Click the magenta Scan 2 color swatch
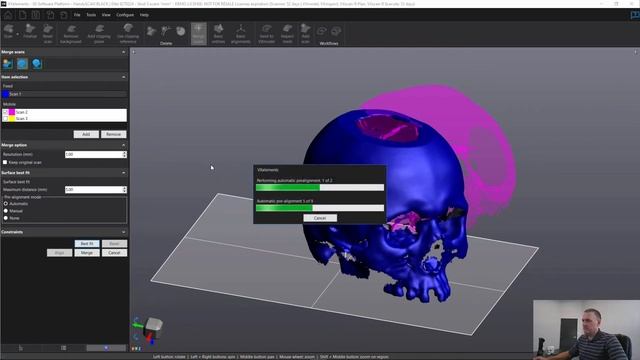 click(12, 112)
